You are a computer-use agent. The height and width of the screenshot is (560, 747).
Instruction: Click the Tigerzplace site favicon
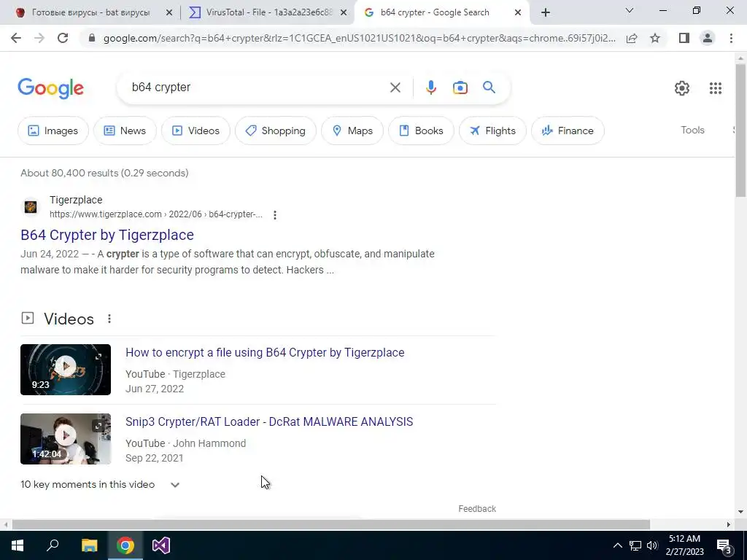tap(31, 206)
